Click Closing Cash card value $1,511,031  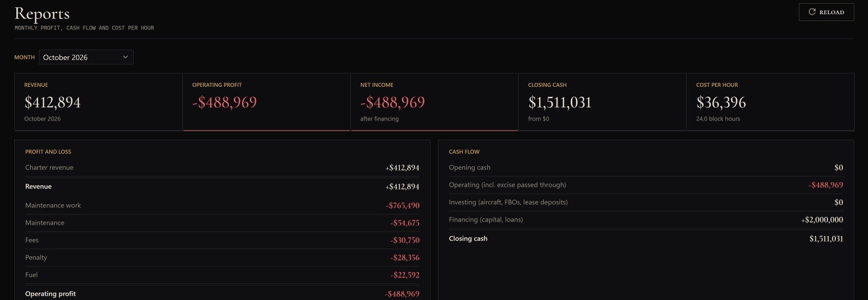560,102
